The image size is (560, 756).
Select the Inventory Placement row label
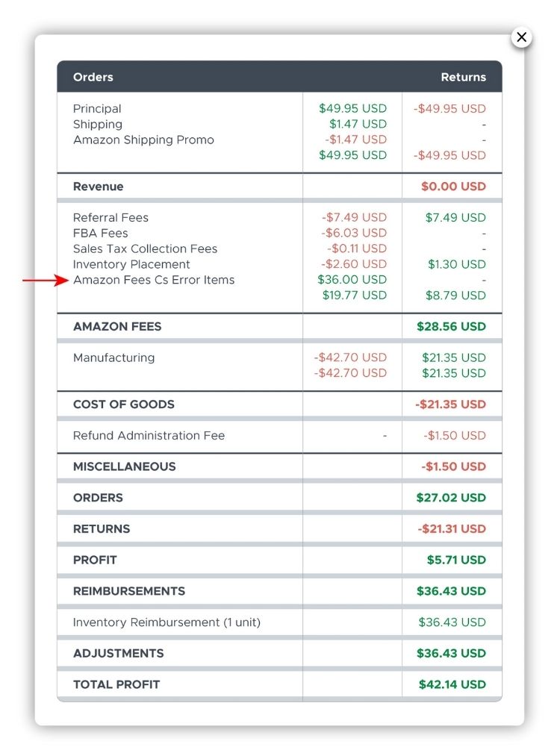pos(131,264)
